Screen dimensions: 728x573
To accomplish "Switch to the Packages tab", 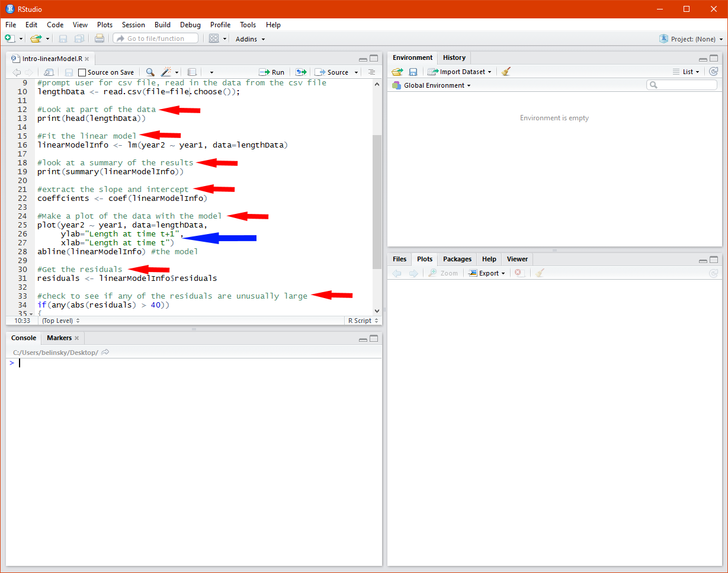I will 457,259.
